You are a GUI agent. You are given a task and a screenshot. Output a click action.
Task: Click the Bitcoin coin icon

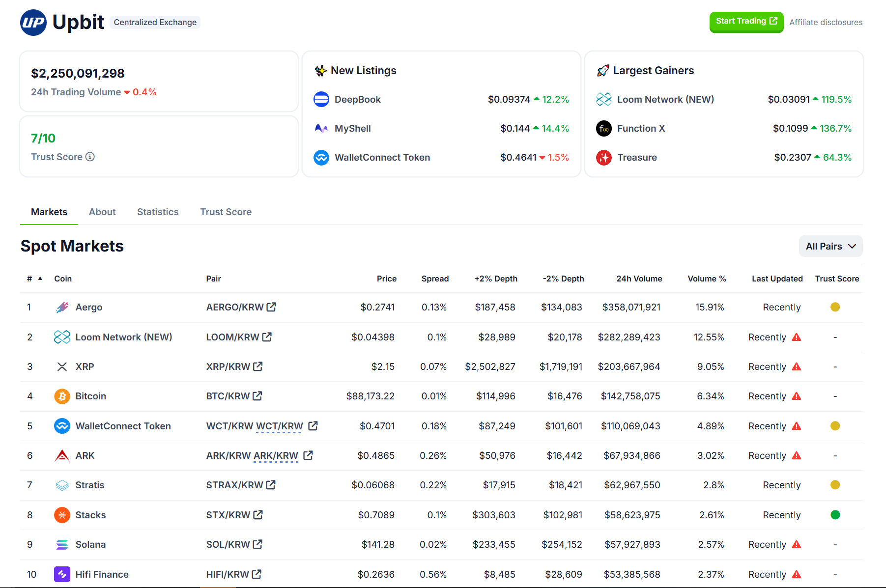pos(62,396)
